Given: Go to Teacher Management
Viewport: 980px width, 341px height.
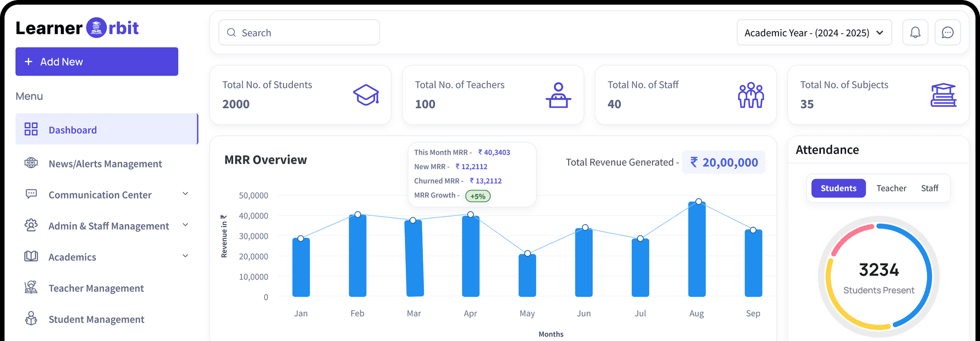Looking at the screenshot, I should pos(96,288).
